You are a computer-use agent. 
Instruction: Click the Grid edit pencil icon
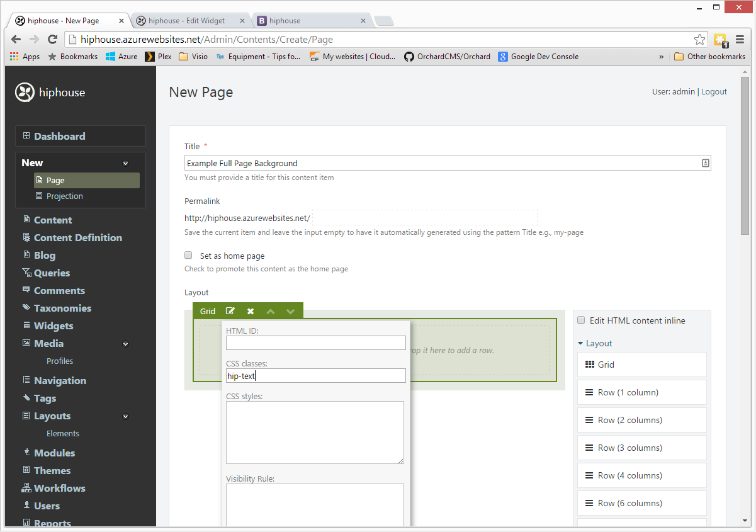tap(230, 311)
